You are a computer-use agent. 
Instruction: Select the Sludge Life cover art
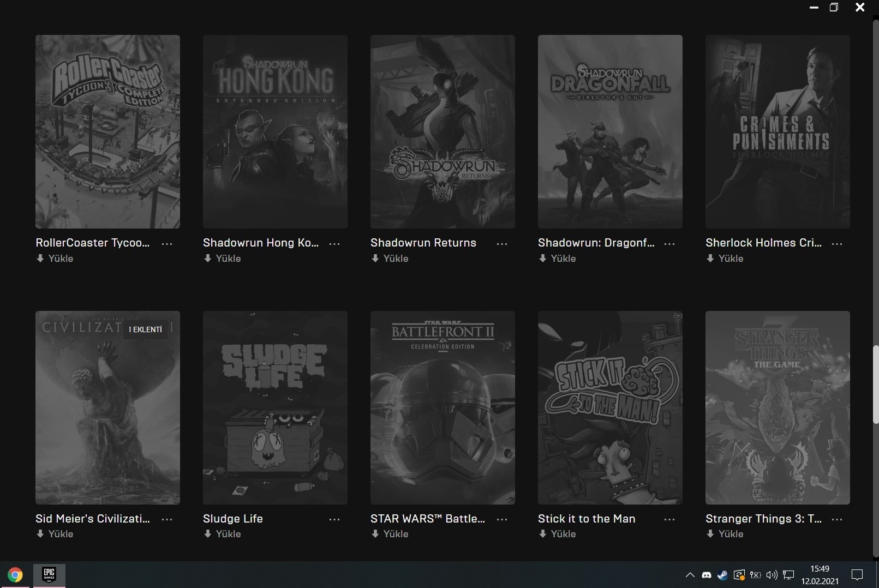[x=275, y=407]
